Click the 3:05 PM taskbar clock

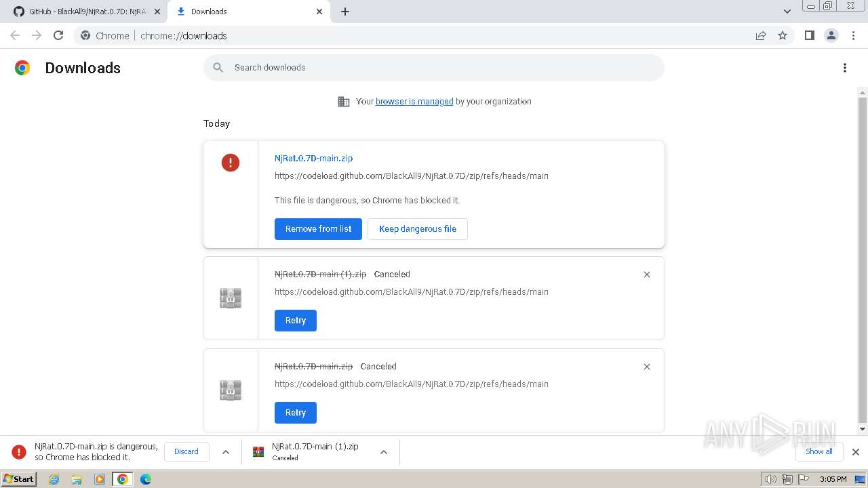click(833, 479)
